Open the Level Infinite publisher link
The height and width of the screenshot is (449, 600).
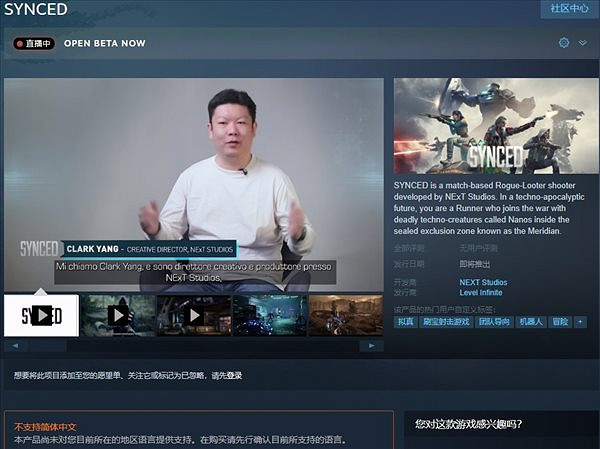(481, 292)
